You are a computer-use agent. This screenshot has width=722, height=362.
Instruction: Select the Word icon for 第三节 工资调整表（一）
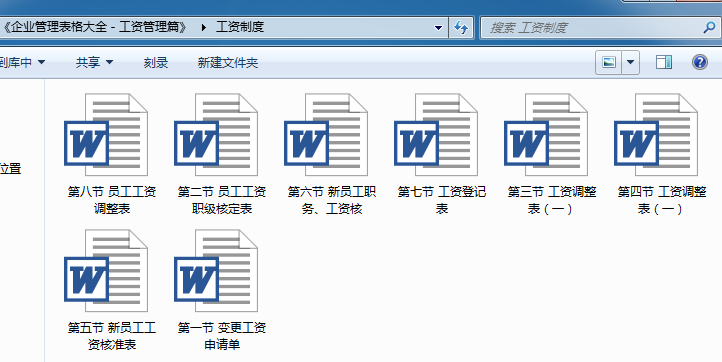coord(546,135)
